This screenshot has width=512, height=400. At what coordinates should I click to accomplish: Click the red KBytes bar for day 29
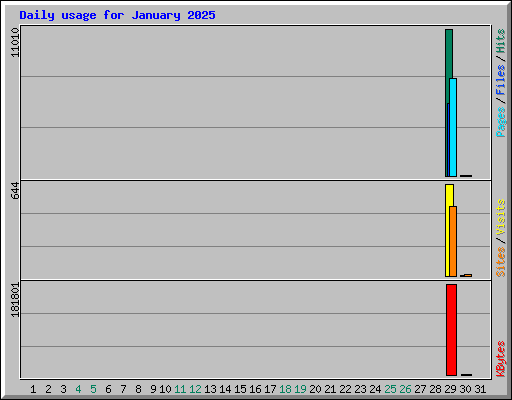(x=451, y=330)
